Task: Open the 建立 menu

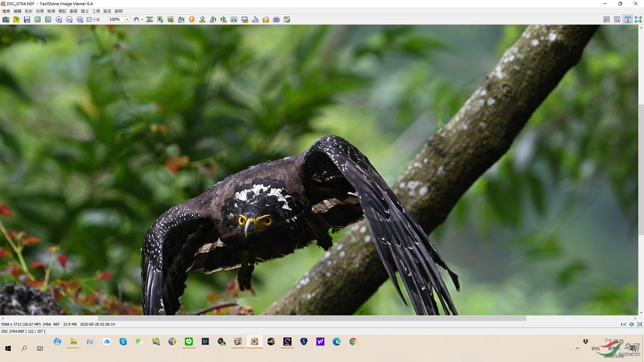Action: (x=85, y=11)
